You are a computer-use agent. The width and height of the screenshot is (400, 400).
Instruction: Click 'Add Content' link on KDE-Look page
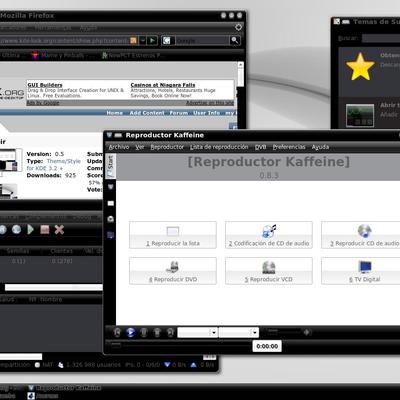click(147, 113)
